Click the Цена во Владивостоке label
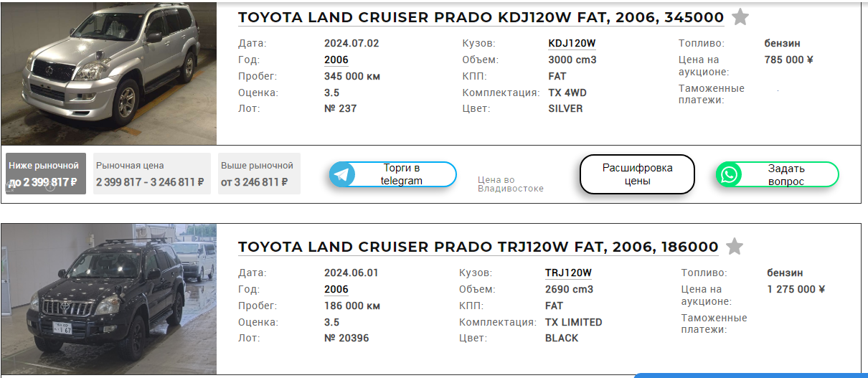Viewport: 868px width, 378px height. pos(511,184)
